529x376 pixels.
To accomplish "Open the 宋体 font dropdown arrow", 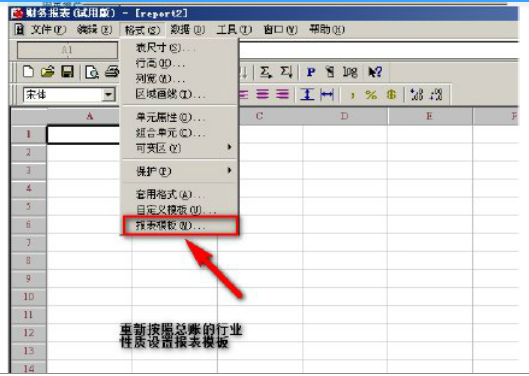I will click(108, 95).
